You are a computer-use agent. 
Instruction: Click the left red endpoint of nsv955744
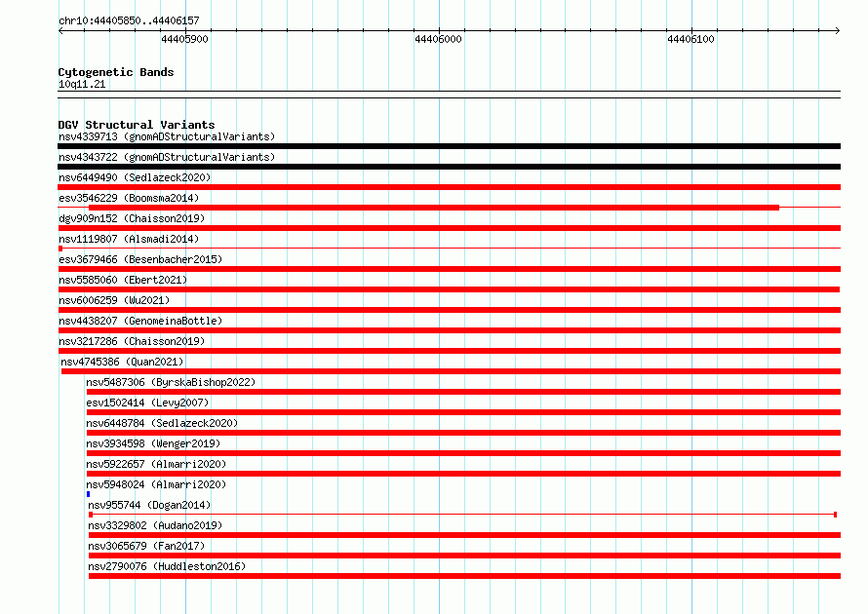click(91, 515)
